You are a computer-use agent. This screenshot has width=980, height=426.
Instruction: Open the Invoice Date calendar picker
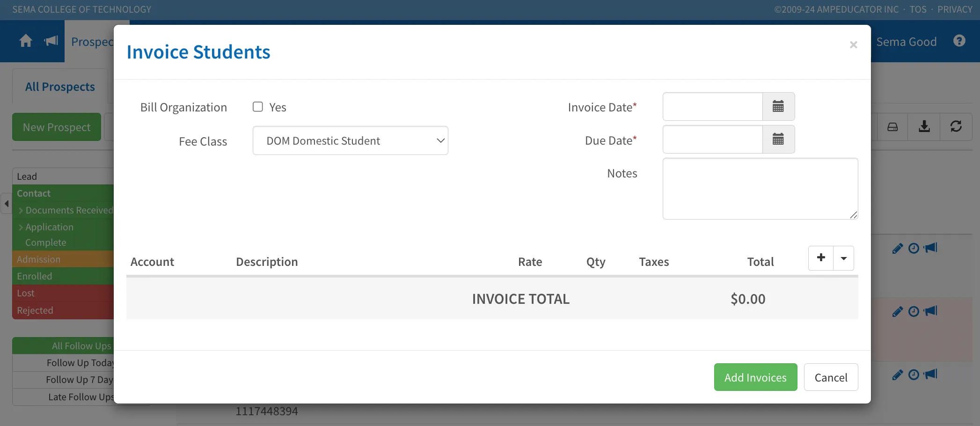click(778, 107)
